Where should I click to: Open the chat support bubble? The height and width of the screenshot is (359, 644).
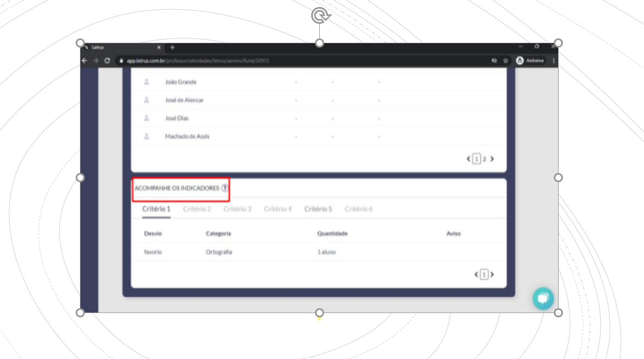pos(543,298)
